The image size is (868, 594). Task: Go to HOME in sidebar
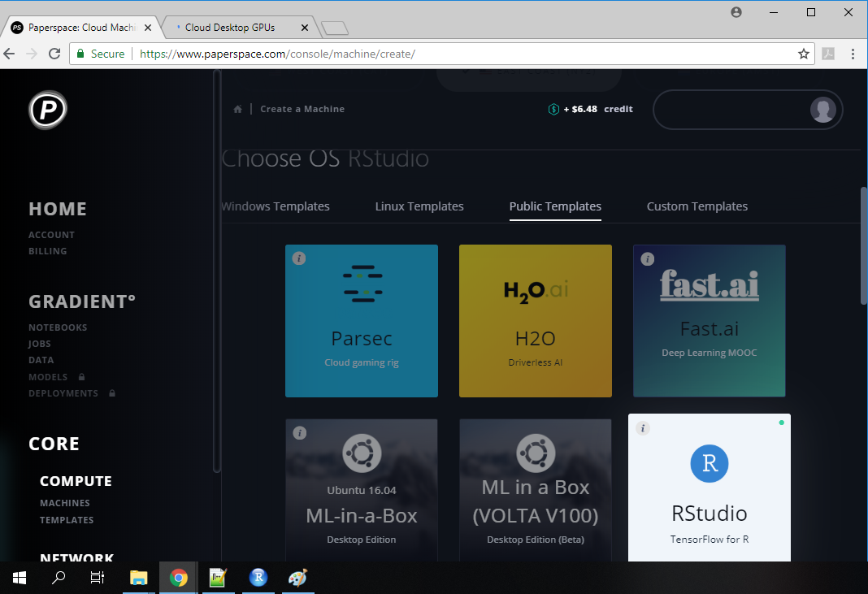tap(58, 210)
